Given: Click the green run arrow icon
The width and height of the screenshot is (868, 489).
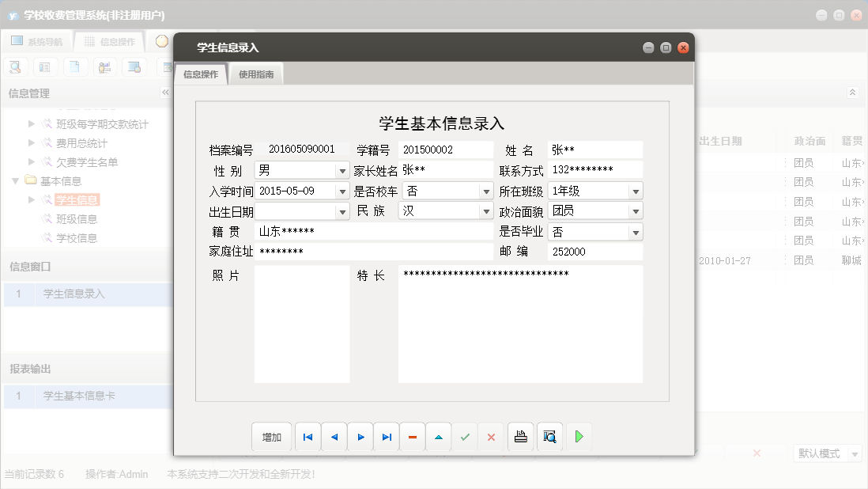Looking at the screenshot, I should point(578,436).
